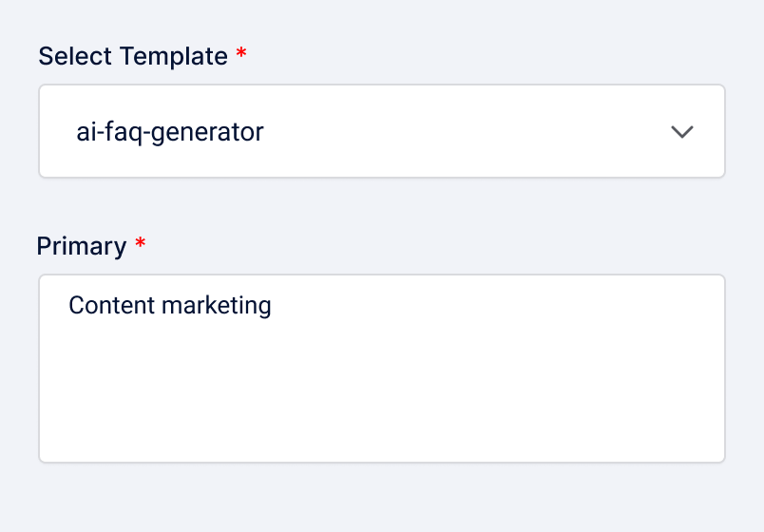Click the 'Content marketing' text in Primary field
Image resolution: width=764 pixels, height=532 pixels.
170,306
